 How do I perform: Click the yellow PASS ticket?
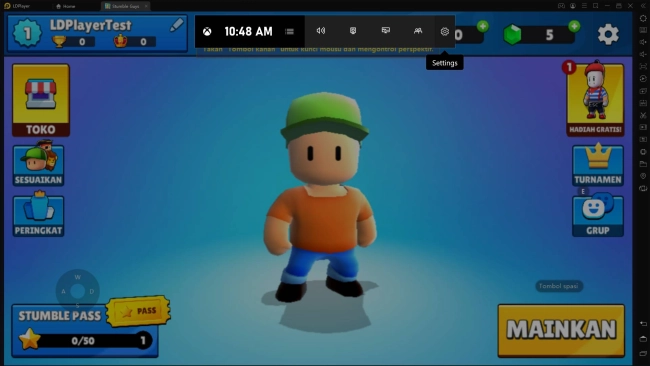[x=138, y=311]
